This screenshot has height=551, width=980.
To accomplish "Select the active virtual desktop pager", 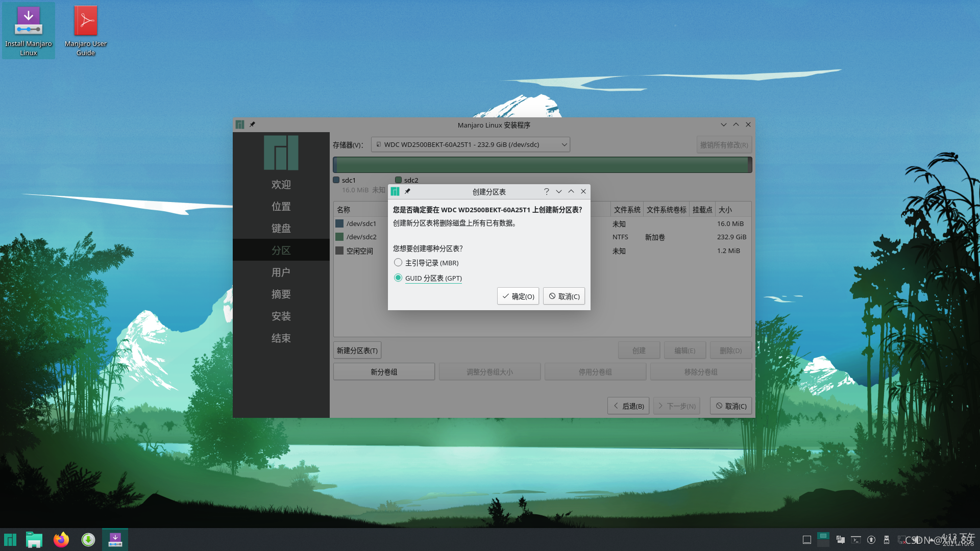I will click(823, 536).
